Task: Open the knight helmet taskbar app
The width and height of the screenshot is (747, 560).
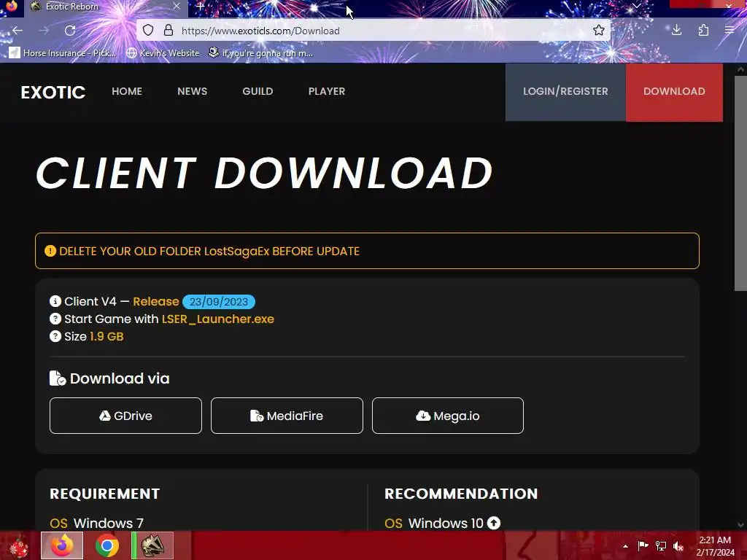Action: coord(153,545)
